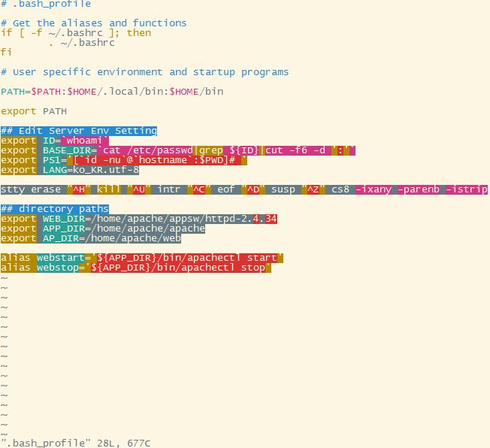Image resolution: width=490 pixels, height=448 pixels.
Task: Click the 'kill' word in stty line
Action: [109, 189]
